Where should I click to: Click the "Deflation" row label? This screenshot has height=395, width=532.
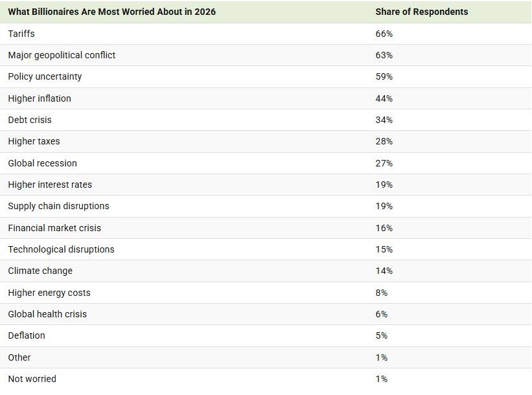click(27, 335)
